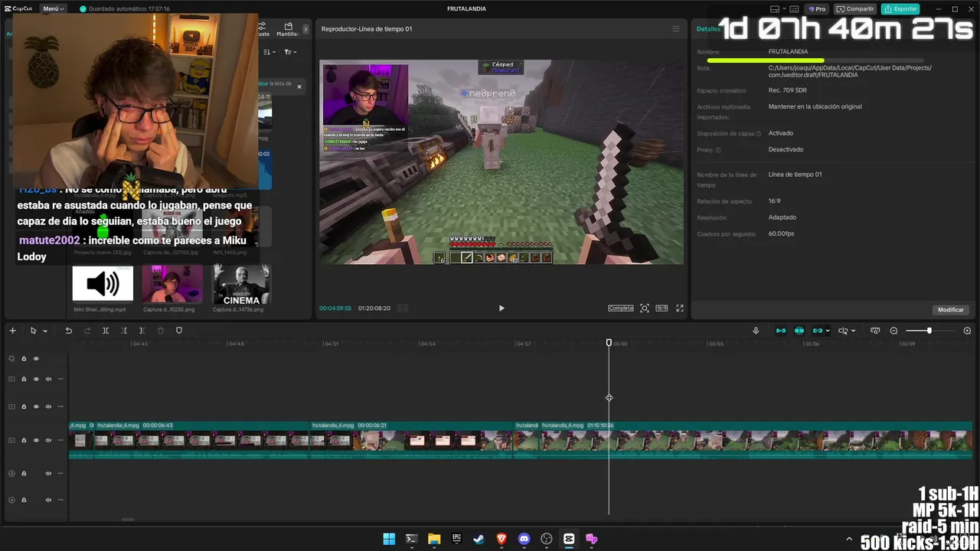Viewport: 980px width, 551px height.
Task: Toggle clip linkage in the timeline
Action: pyautogui.click(x=818, y=331)
